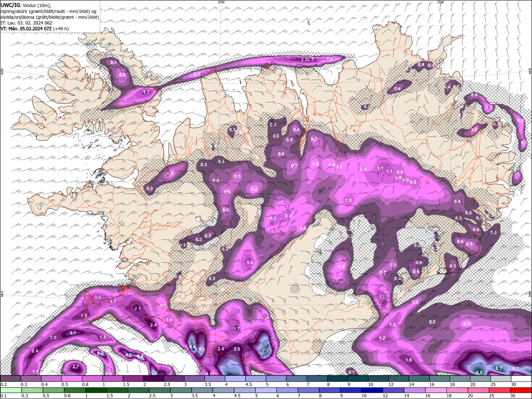The image size is (532, 399).
Task: Click the init time line 'IT: Lau. 03. 02. 2024 06Z'
Action: [x=27, y=23]
